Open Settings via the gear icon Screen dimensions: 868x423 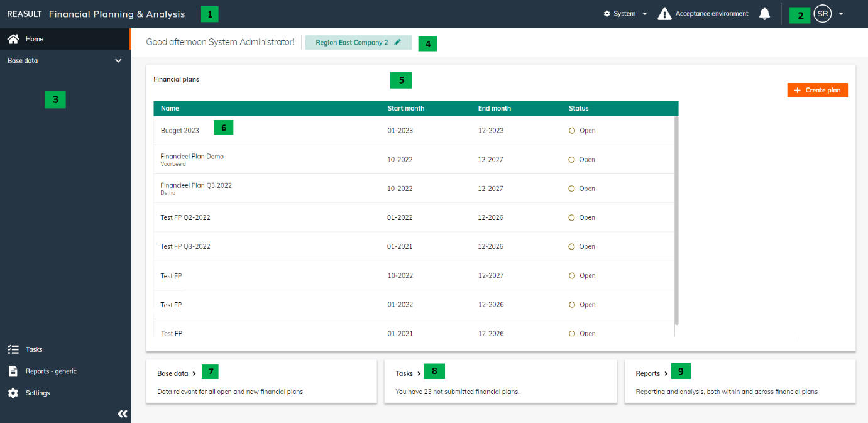(x=13, y=392)
